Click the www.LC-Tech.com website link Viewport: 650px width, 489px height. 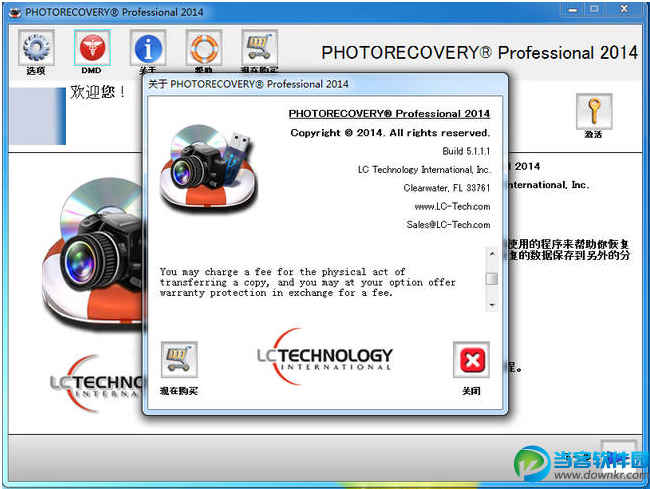[452, 206]
